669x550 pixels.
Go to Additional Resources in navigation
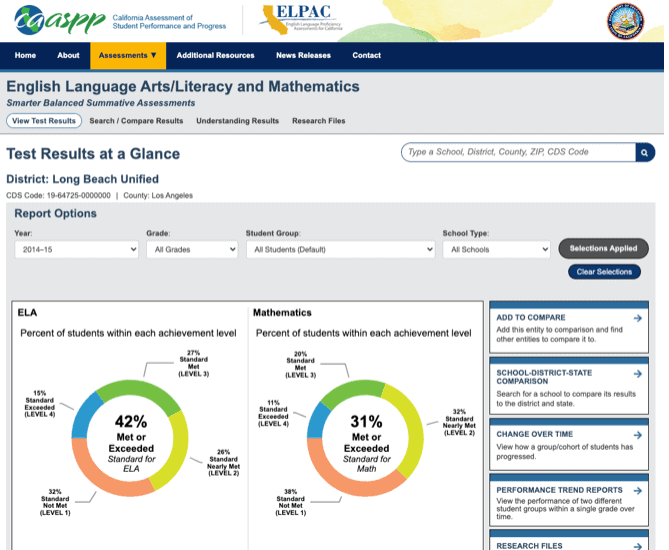click(215, 56)
